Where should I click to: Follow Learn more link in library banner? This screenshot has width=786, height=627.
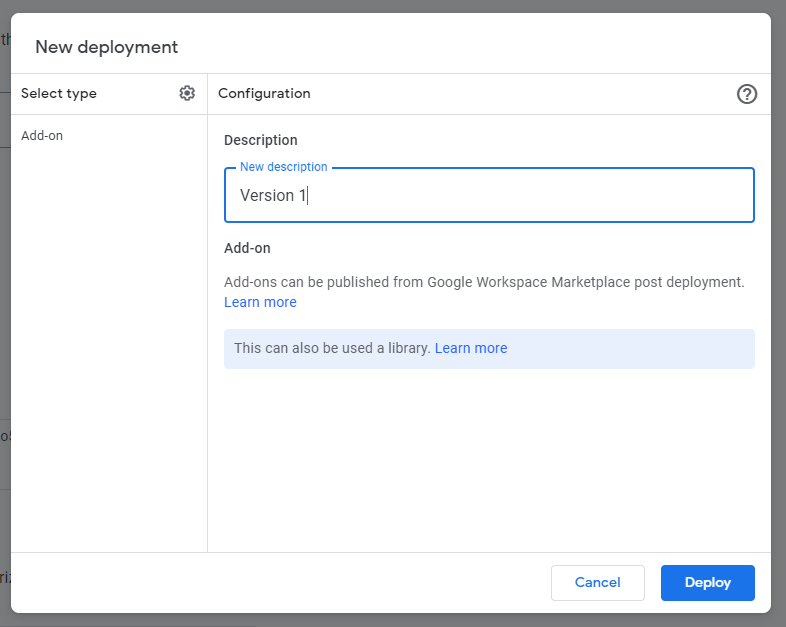pos(471,348)
